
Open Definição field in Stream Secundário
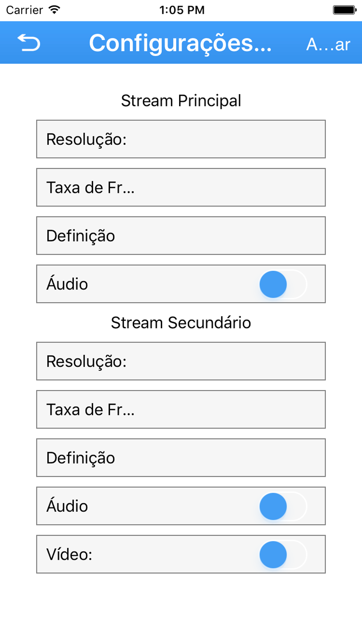(x=181, y=458)
